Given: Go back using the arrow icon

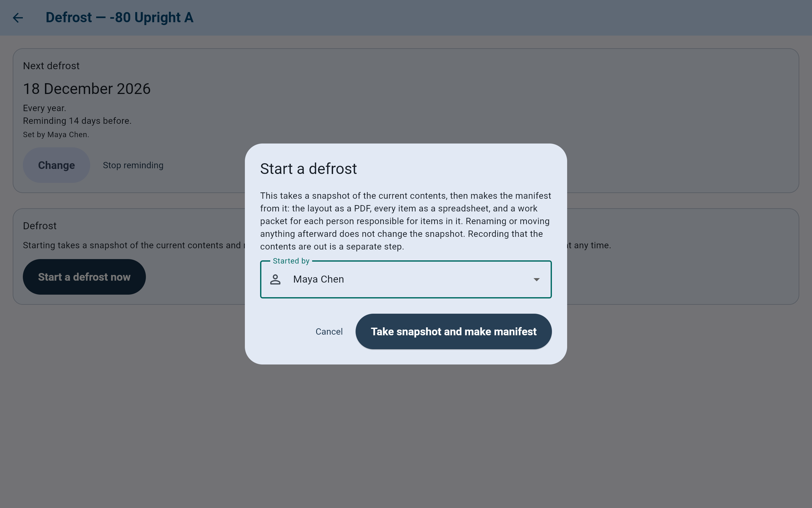Looking at the screenshot, I should [18, 18].
